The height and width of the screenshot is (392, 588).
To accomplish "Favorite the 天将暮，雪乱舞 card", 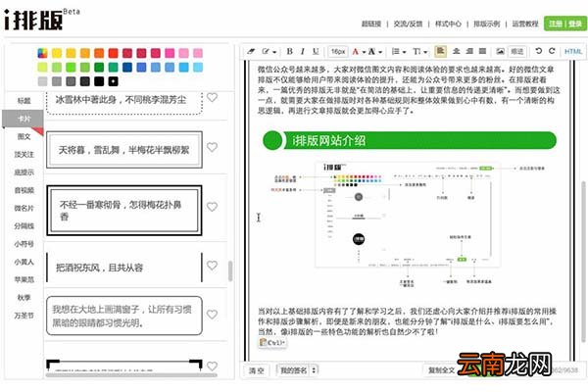I will point(213,147).
